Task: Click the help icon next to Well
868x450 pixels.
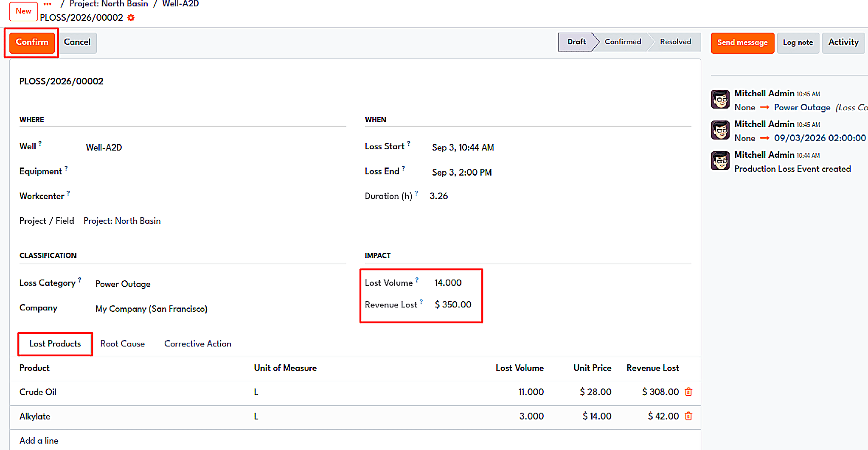Action: (40, 144)
